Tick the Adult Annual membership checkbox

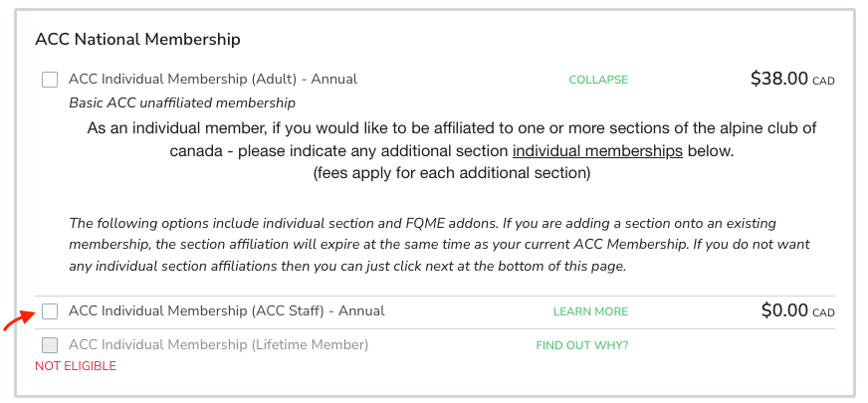tap(50, 80)
